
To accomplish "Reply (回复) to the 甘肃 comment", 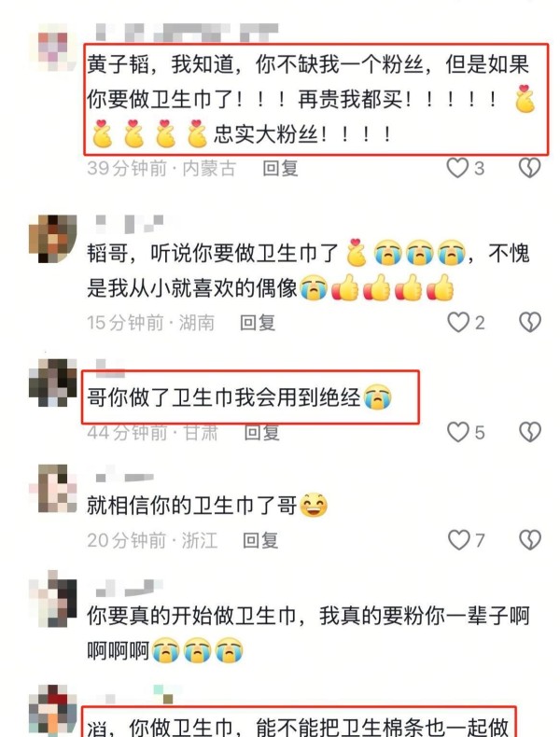I will click(x=262, y=433).
